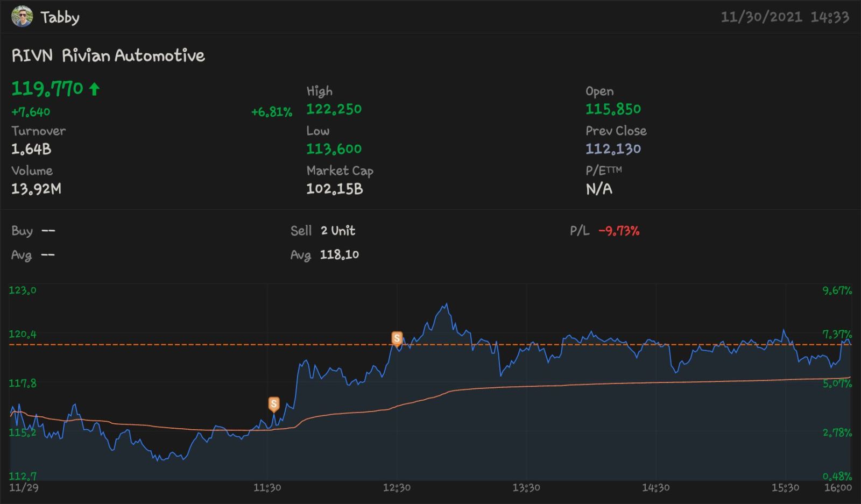The image size is (861, 504).
Task: Click the green up arrow beside price
Action: [x=95, y=89]
